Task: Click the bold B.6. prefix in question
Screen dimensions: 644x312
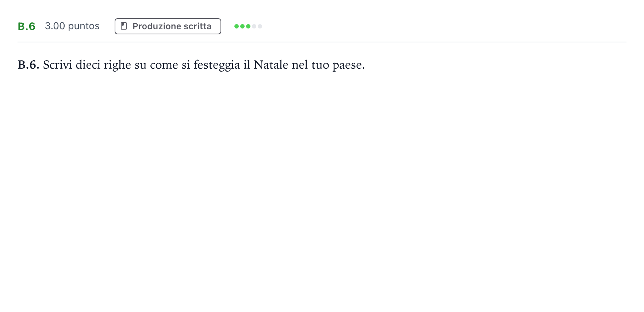Action: [x=28, y=65]
